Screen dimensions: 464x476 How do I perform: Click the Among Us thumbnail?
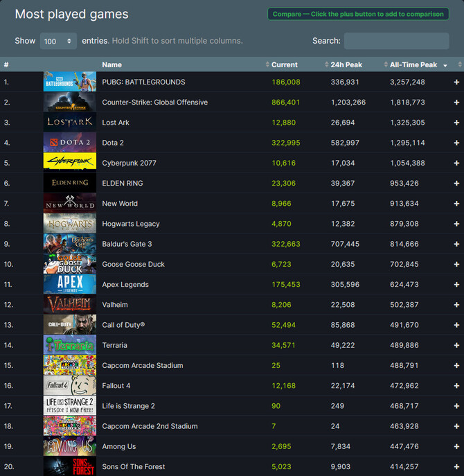[x=70, y=446]
